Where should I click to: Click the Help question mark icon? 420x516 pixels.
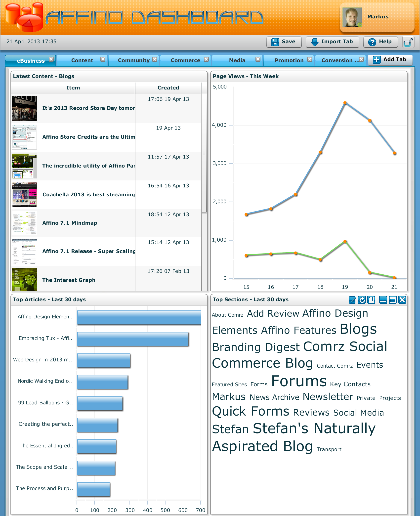point(372,42)
